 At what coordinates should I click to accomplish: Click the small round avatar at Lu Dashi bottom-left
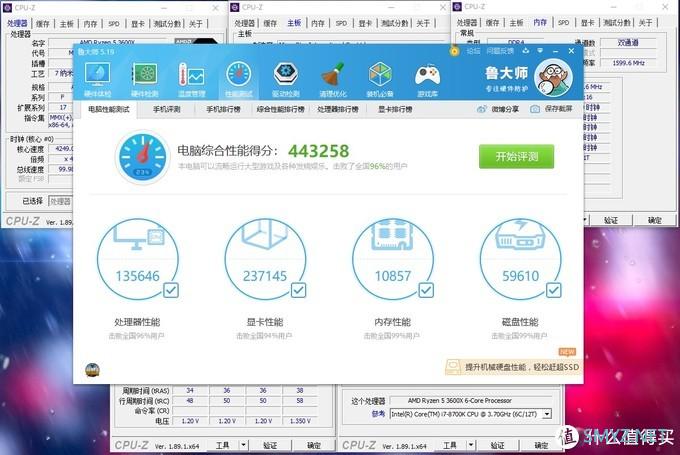(92, 370)
